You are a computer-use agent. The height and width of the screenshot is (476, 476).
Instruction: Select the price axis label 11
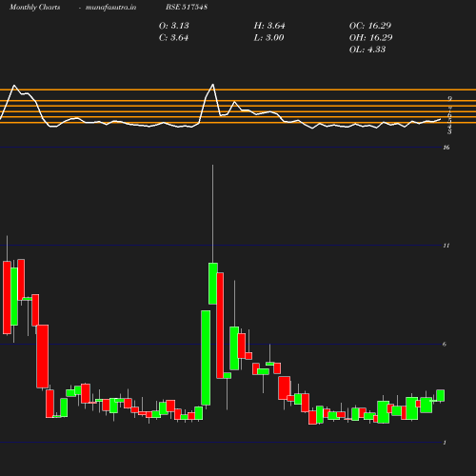coord(446,246)
